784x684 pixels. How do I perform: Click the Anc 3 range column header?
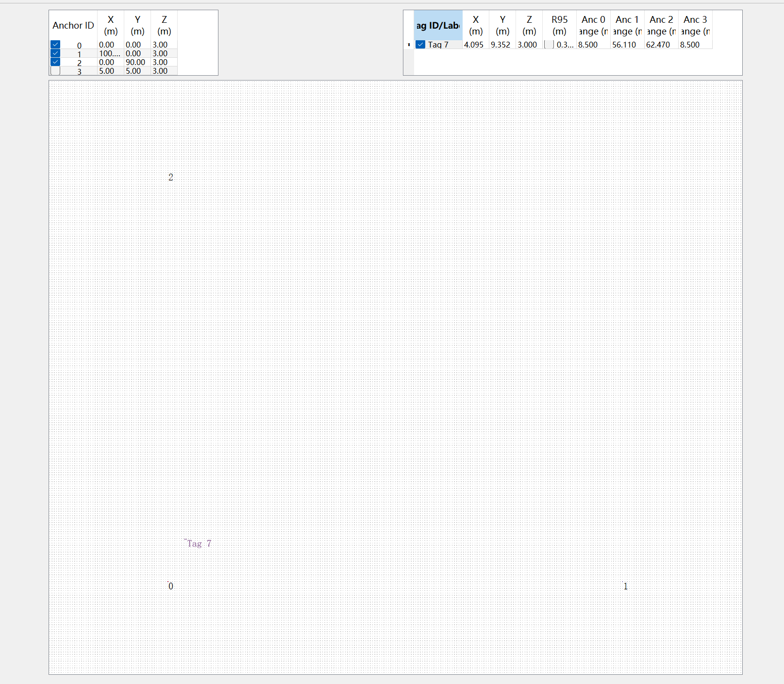695,25
